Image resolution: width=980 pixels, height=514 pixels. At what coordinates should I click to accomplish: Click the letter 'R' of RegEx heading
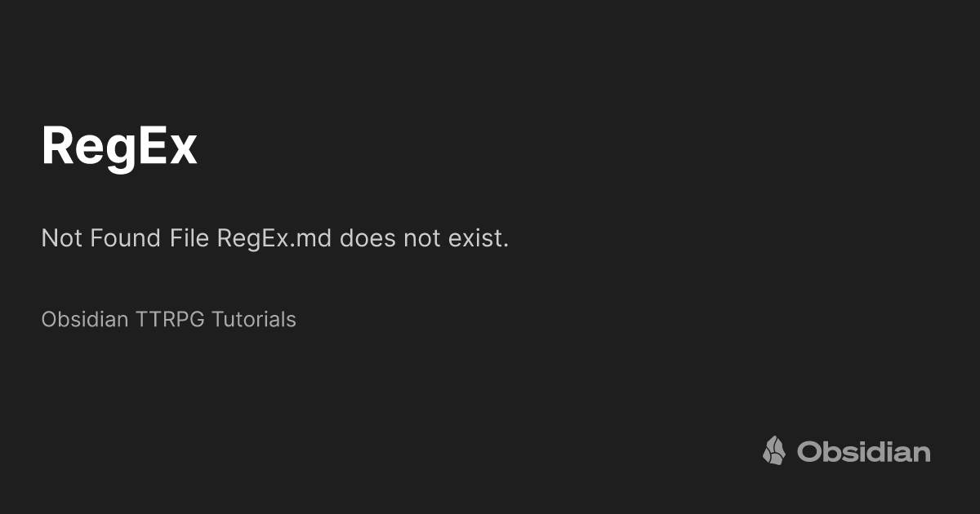[57, 145]
